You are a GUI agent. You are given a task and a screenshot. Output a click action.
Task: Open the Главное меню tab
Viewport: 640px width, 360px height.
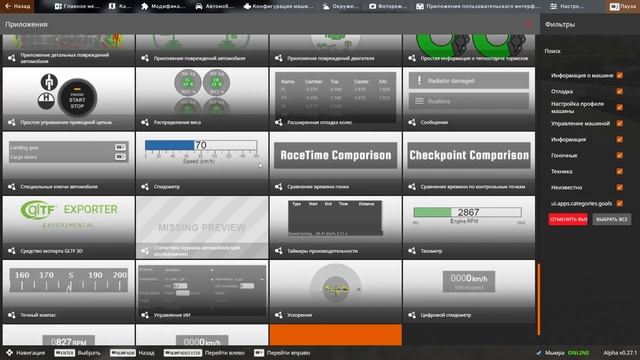[76, 6]
